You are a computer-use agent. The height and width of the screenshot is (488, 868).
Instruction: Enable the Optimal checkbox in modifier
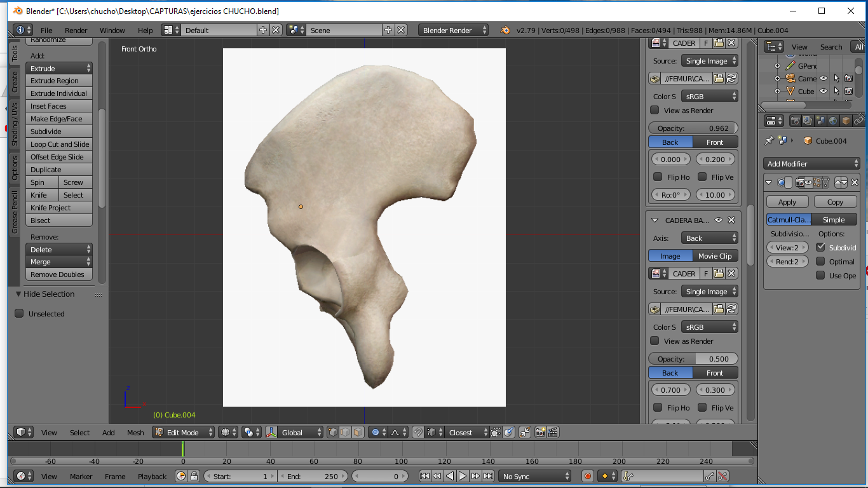pyautogui.click(x=821, y=262)
